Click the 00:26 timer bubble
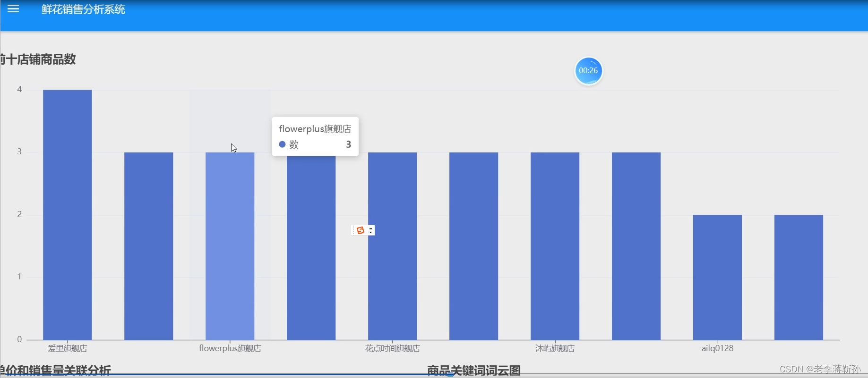 (588, 71)
